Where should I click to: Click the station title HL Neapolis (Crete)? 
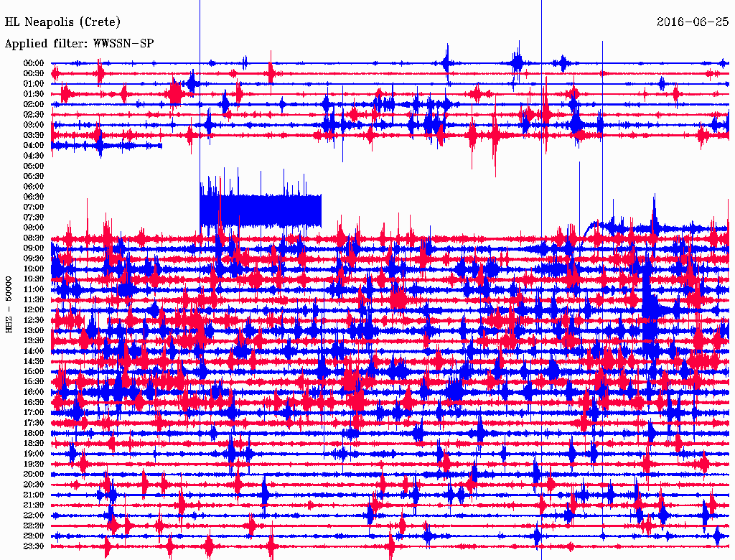[62, 22]
